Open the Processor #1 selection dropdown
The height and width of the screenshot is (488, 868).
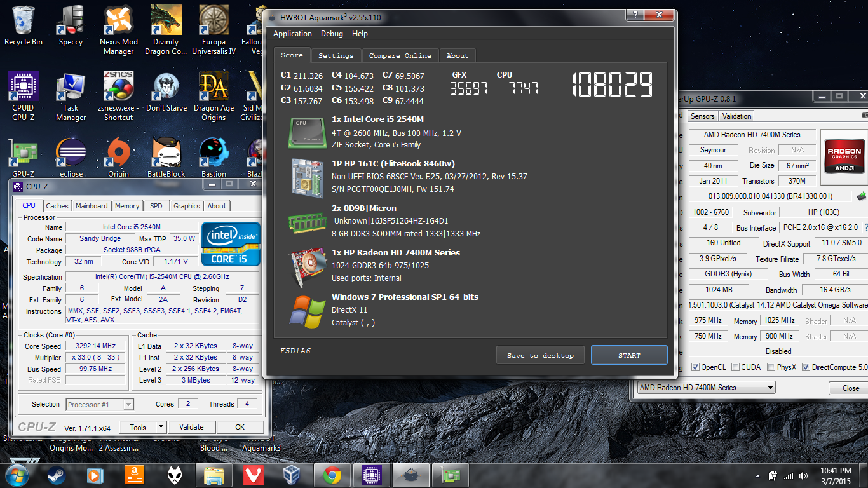click(x=100, y=405)
